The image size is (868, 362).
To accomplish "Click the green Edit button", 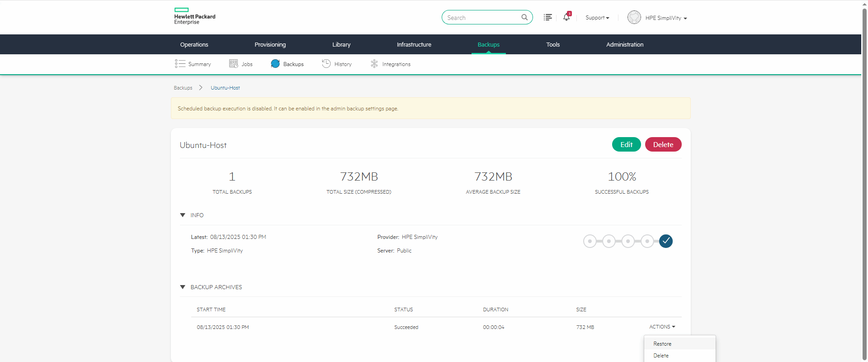I will pyautogui.click(x=626, y=144).
